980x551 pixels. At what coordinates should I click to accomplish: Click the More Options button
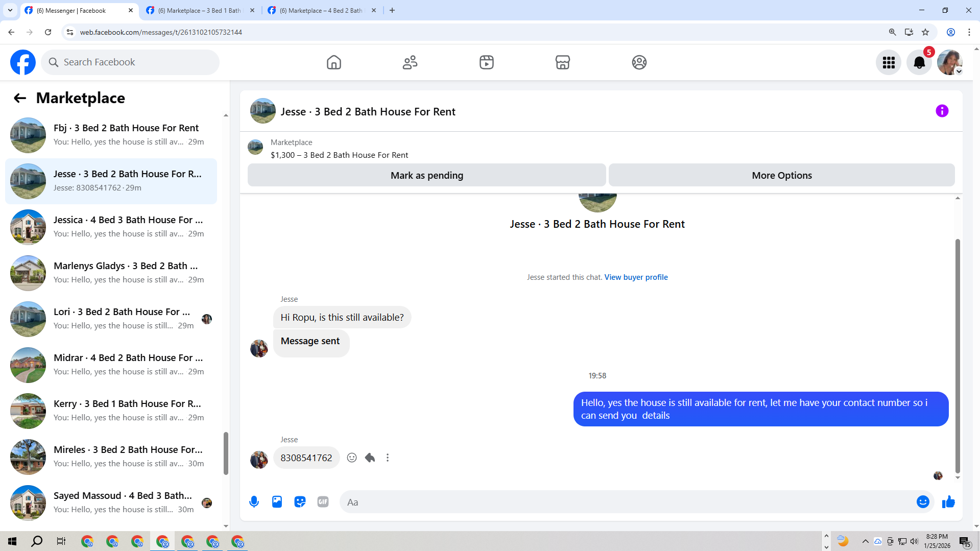[781, 175]
